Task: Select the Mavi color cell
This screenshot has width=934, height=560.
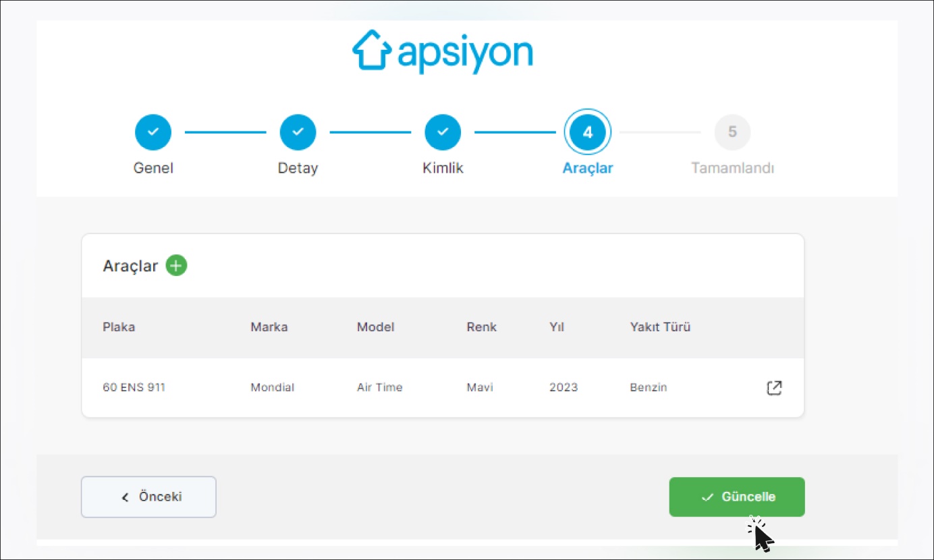Action: pos(480,388)
